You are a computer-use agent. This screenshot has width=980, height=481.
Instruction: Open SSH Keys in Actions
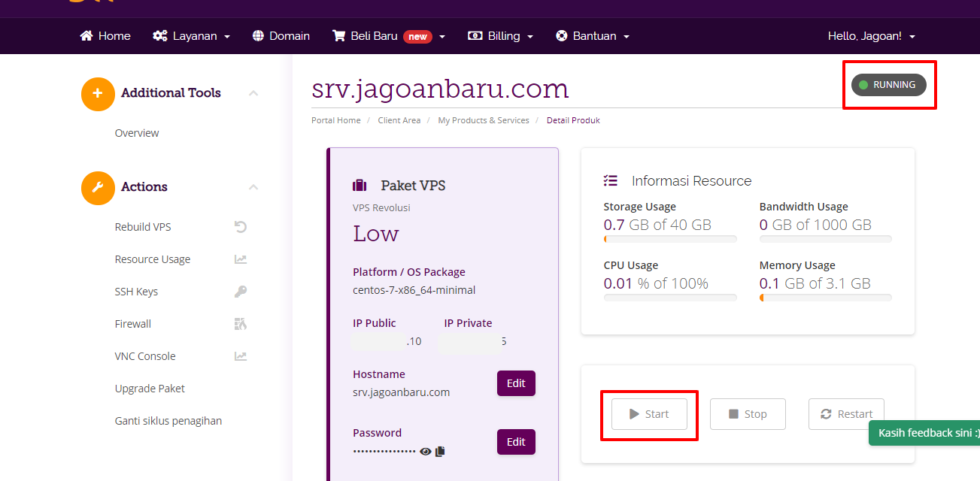(x=136, y=292)
